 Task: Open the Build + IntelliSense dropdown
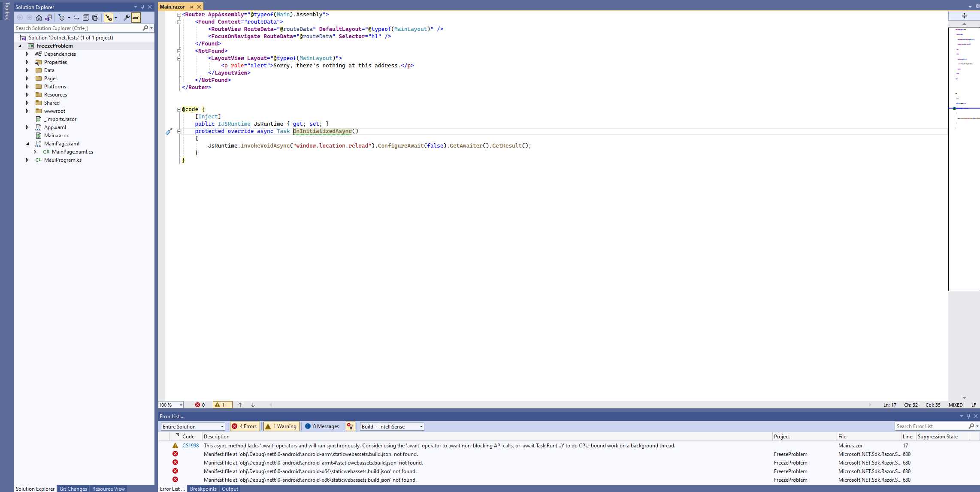point(391,426)
